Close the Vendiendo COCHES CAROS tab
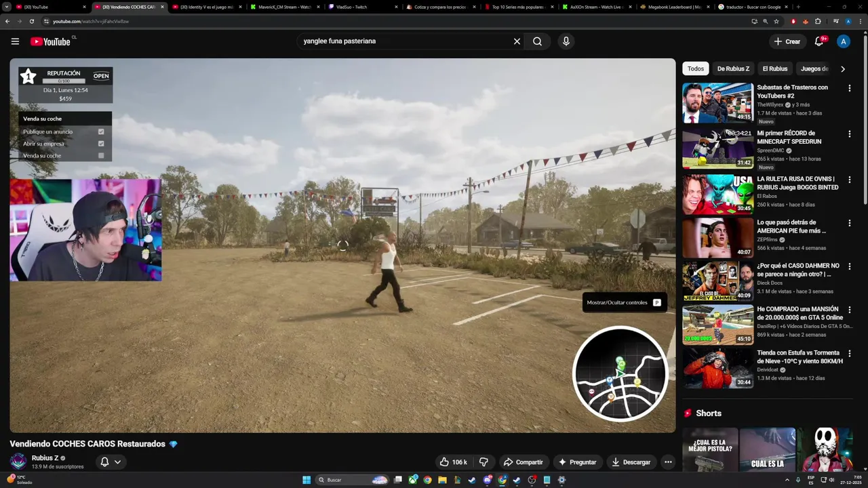 pyautogui.click(x=162, y=7)
